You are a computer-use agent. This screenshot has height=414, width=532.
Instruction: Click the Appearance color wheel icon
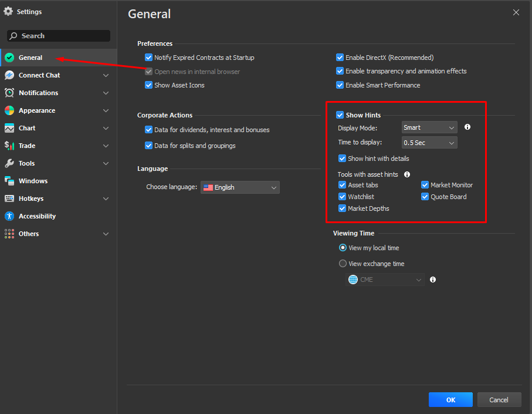point(9,110)
